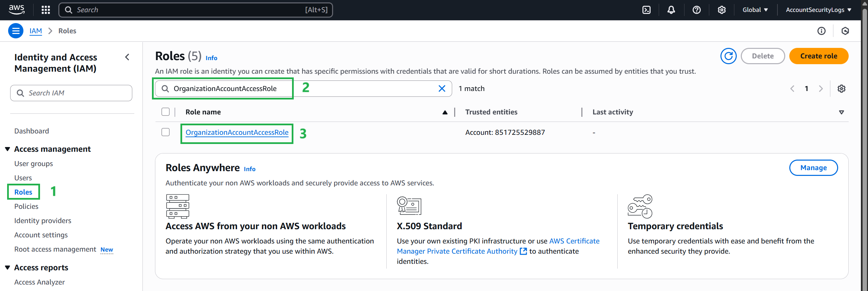Screen dimensions: 868x291
Task: Select the OrganizationAccountAccessRole row checkbox
Action: [x=166, y=132]
